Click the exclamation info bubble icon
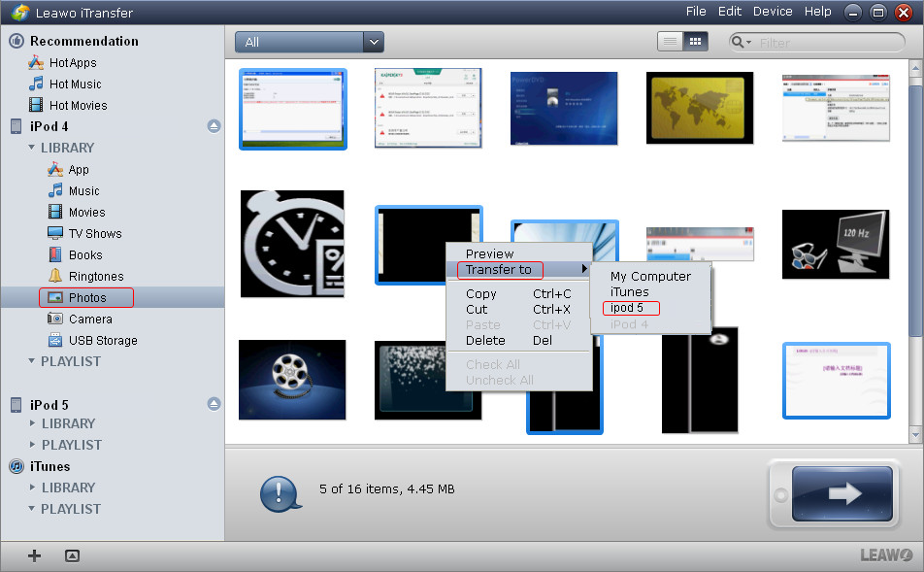The height and width of the screenshot is (572, 924). 280,493
